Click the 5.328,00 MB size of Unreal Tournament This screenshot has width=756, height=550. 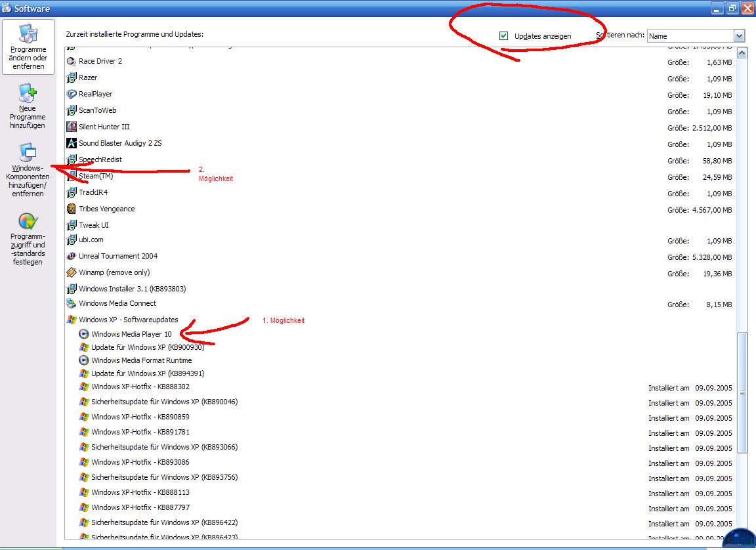pos(712,257)
